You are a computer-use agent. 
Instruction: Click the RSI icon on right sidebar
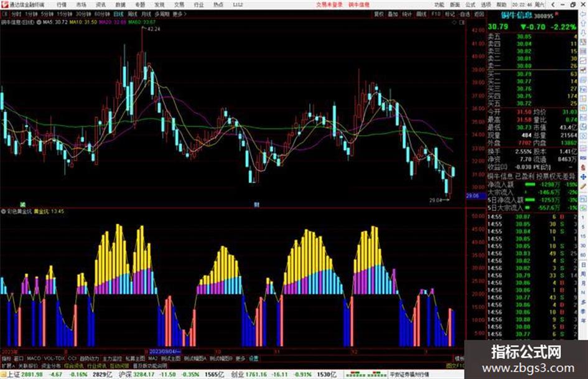[x=583, y=158]
